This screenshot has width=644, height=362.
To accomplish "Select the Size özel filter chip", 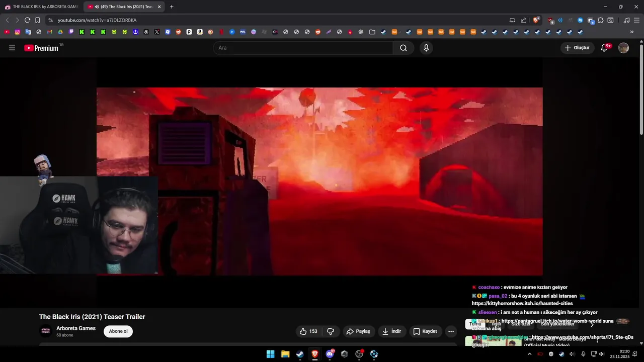I will click(x=521, y=324).
